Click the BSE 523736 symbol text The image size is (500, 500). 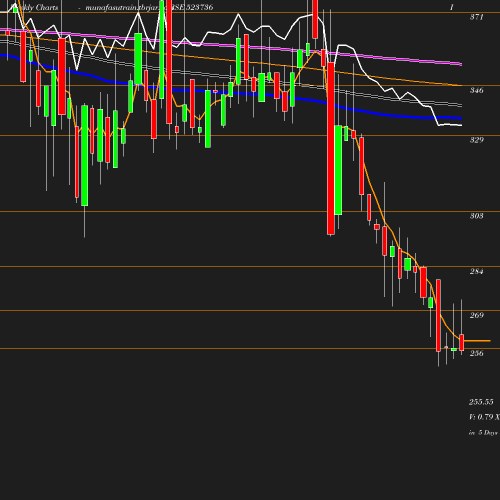click(x=192, y=7)
